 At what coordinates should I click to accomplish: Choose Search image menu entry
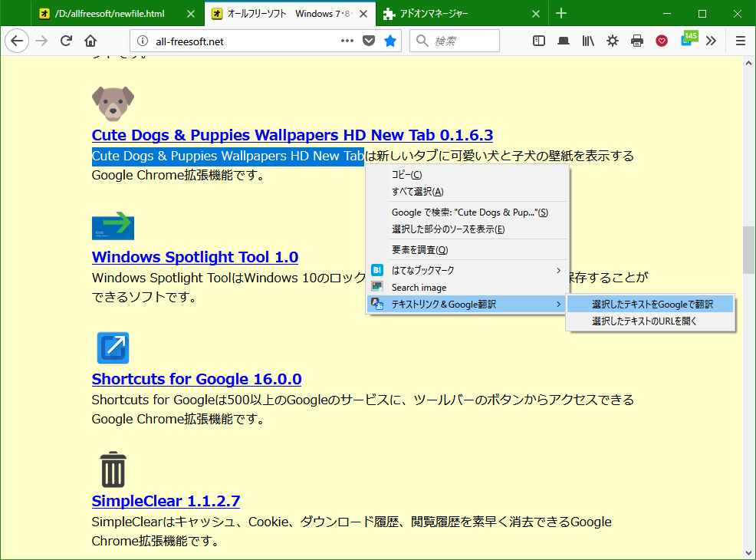[468, 288]
